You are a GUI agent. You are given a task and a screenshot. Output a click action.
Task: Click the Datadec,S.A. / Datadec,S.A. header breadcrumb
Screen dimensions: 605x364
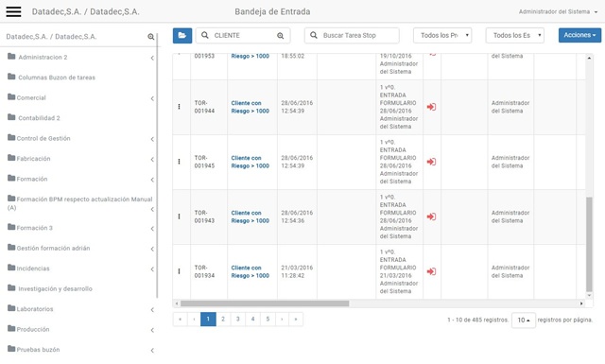click(86, 11)
